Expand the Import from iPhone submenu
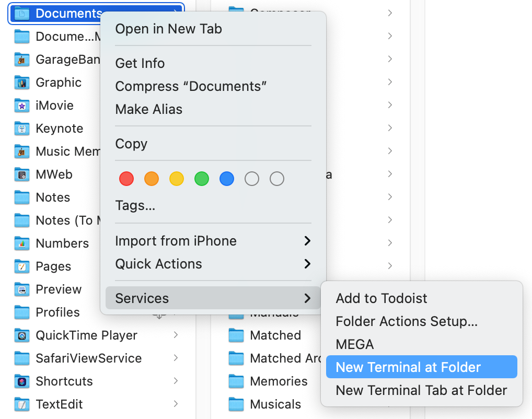 pos(175,241)
